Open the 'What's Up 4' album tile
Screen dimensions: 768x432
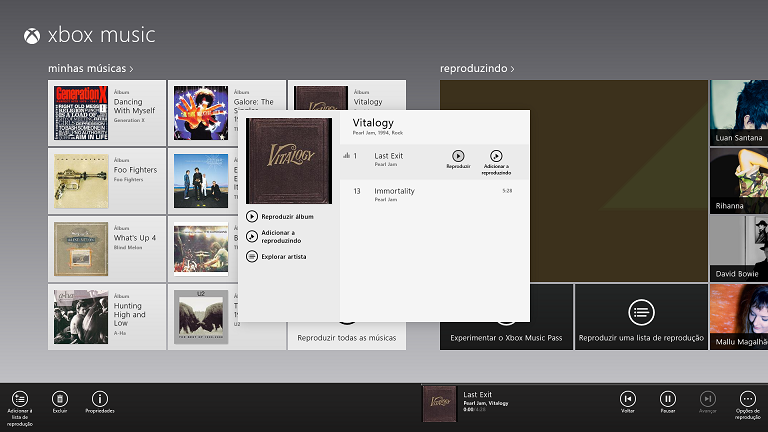tap(107, 249)
